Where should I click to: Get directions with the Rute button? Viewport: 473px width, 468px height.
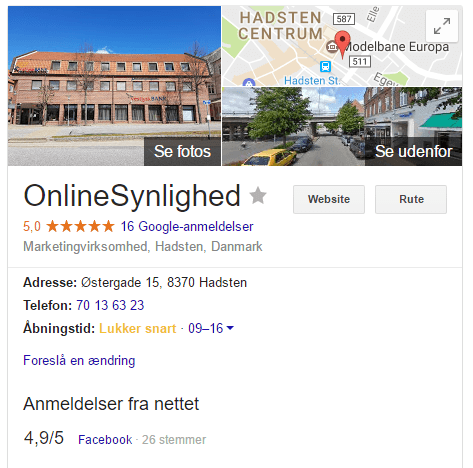411,199
